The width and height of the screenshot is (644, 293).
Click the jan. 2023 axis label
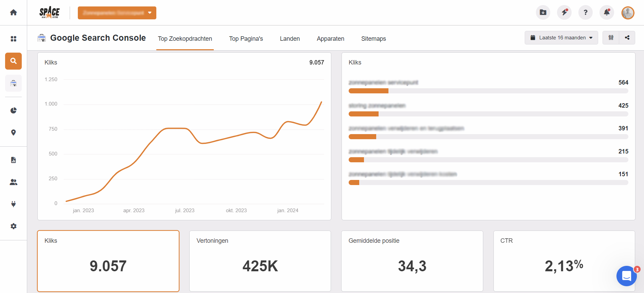(x=83, y=210)
